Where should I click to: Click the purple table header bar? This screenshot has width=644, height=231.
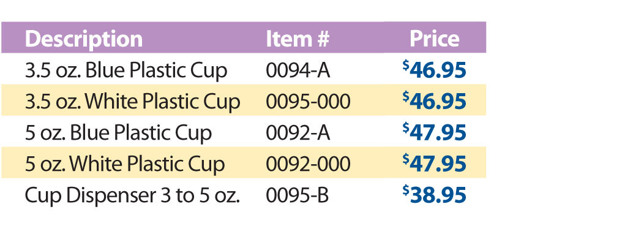(x=244, y=37)
